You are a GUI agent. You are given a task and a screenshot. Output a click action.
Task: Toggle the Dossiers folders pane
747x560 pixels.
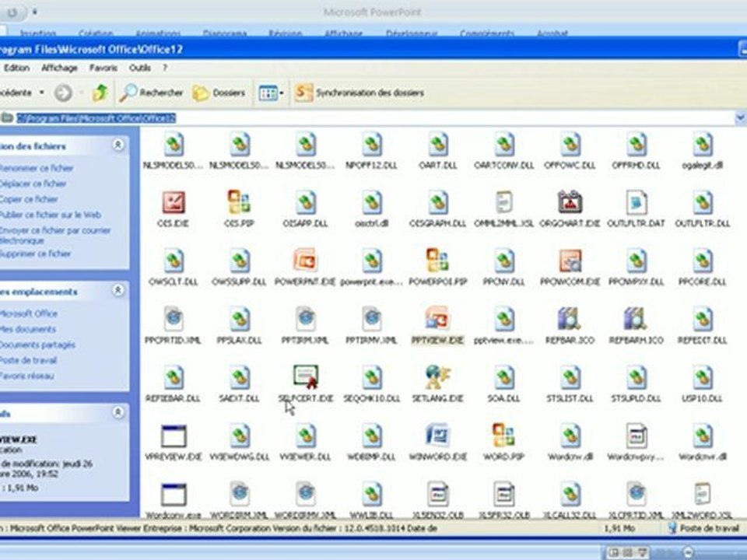click(219, 93)
